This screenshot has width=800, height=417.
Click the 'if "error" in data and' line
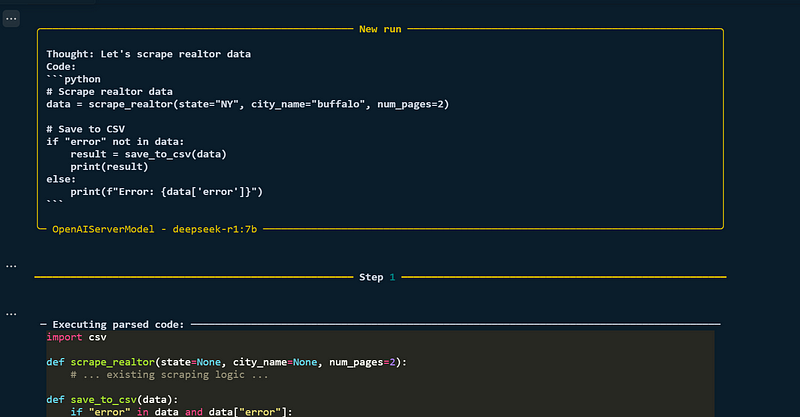[182, 412]
